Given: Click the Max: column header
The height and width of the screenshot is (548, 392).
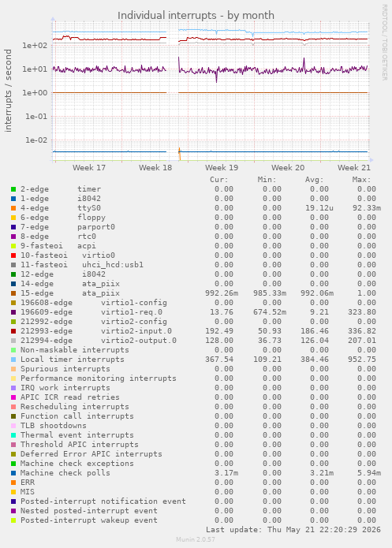Looking at the screenshot, I should 361,180.
